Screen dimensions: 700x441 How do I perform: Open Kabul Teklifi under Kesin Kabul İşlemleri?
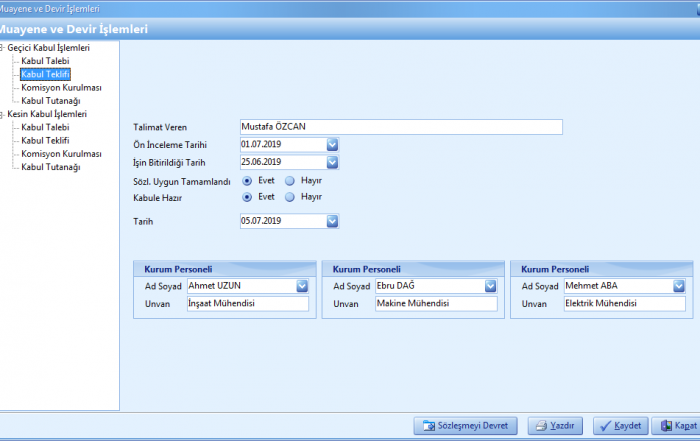[x=45, y=141]
